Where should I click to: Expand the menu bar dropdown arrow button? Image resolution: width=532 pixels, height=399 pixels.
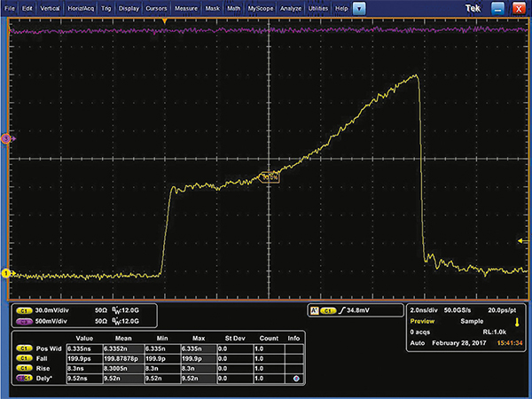click(358, 8)
